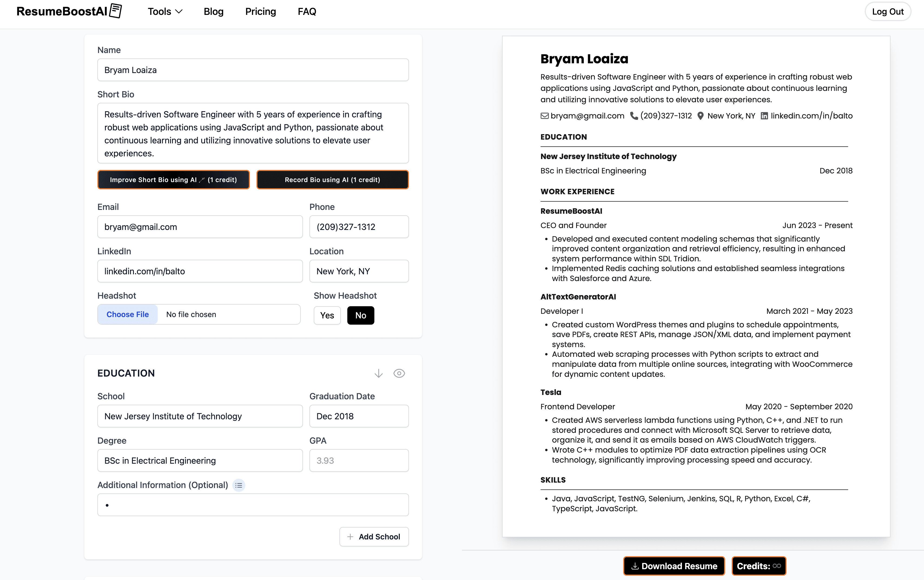Click the GPA input field
The image size is (924, 580).
pos(359,460)
